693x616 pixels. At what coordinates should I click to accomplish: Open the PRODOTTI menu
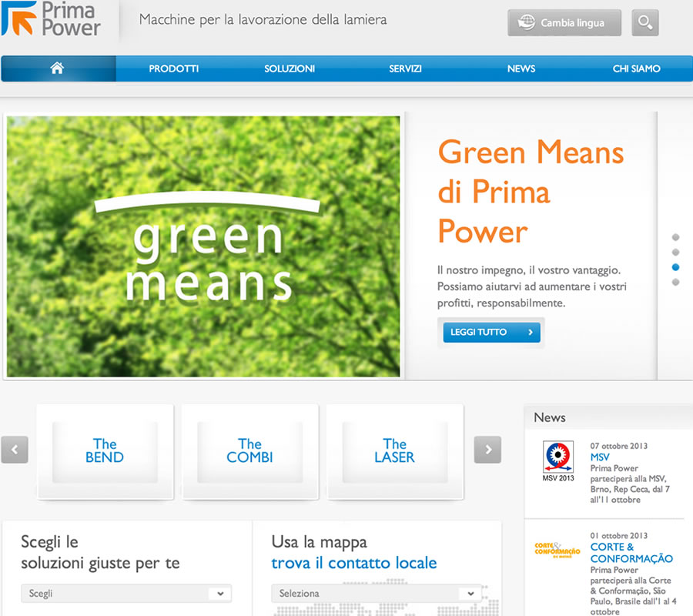pyautogui.click(x=174, y=69)
